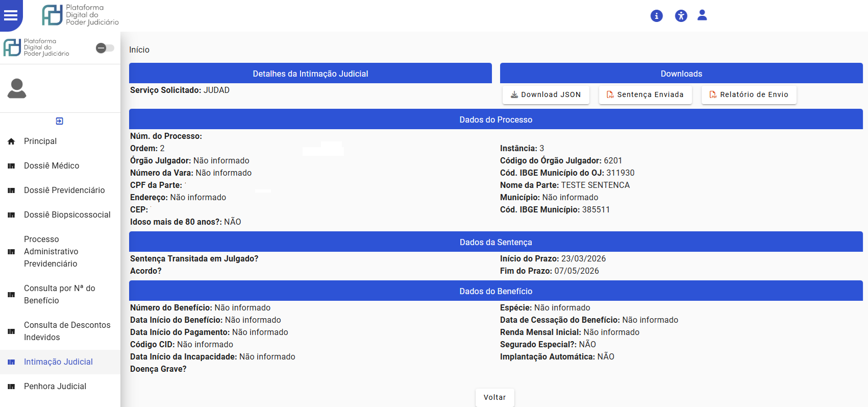This screenshot has width=868, height=407.
Task: Open Consulta por Nº do Benefício
Action: point(60,295)
